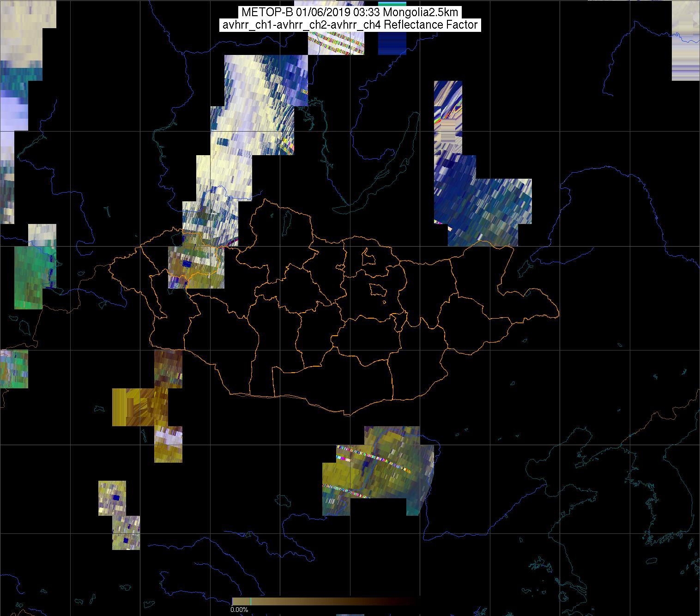Click the 0.00% color scale label

(239, 610)
